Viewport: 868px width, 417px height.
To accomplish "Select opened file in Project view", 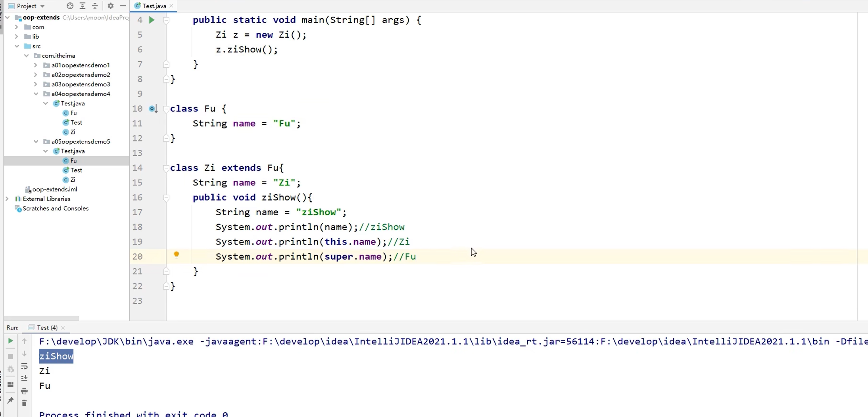I will pyautogui.click(x=70, y=6).
